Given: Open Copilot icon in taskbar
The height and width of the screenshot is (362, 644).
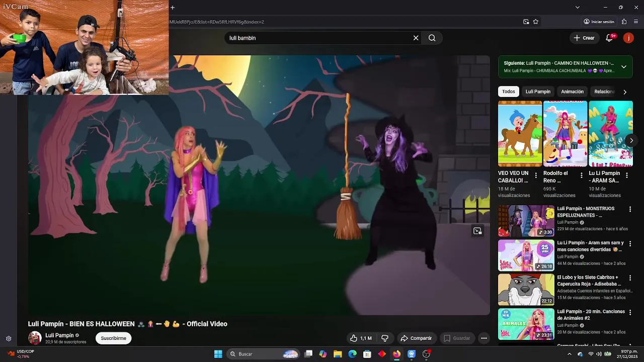Looking at the screenshot, I should [323, 354].
